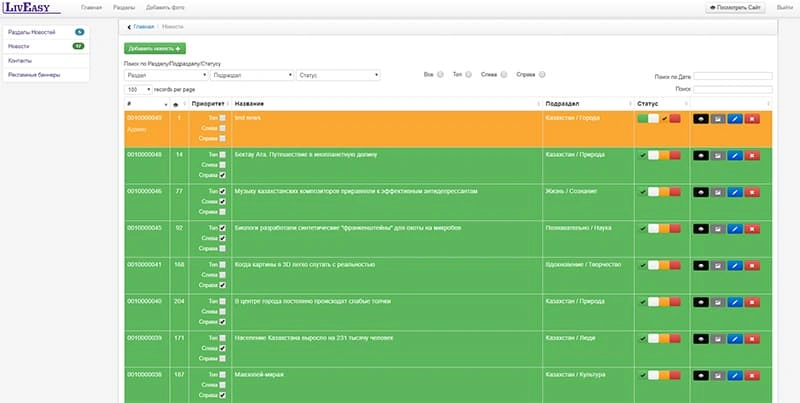800x403 pixels.
Task: Delete news 0010000046 with red X
Action: point(752,192)
